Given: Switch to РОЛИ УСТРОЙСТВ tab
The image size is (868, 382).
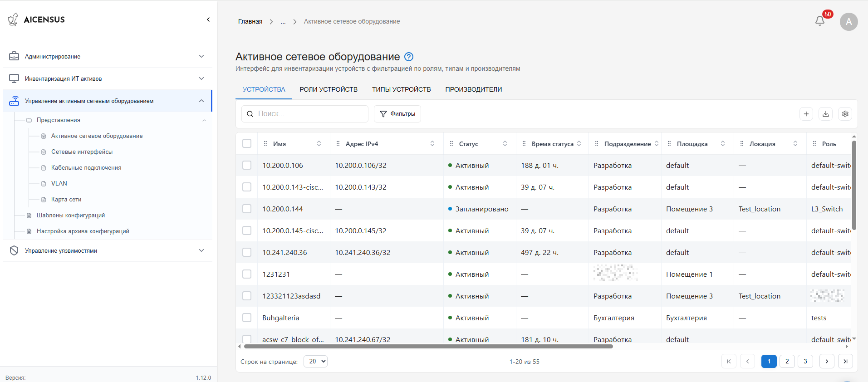Looking at the screenshot, I should pyautogui.click(x=329, y=89).
